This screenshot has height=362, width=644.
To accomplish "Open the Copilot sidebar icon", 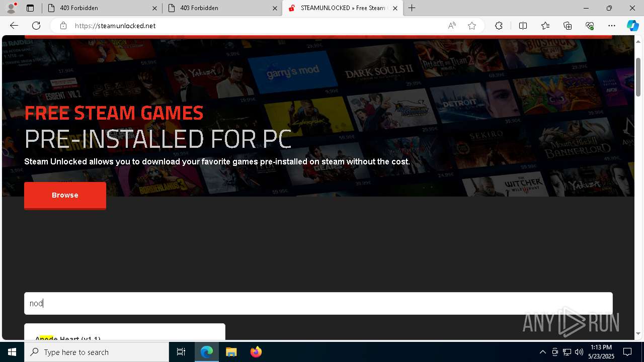I will (632, 26).
